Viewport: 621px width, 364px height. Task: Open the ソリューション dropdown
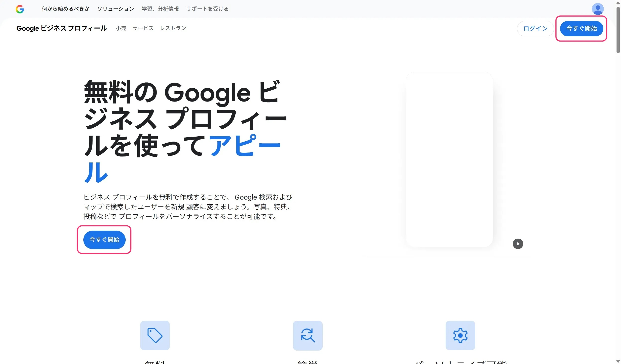[115, 9]
